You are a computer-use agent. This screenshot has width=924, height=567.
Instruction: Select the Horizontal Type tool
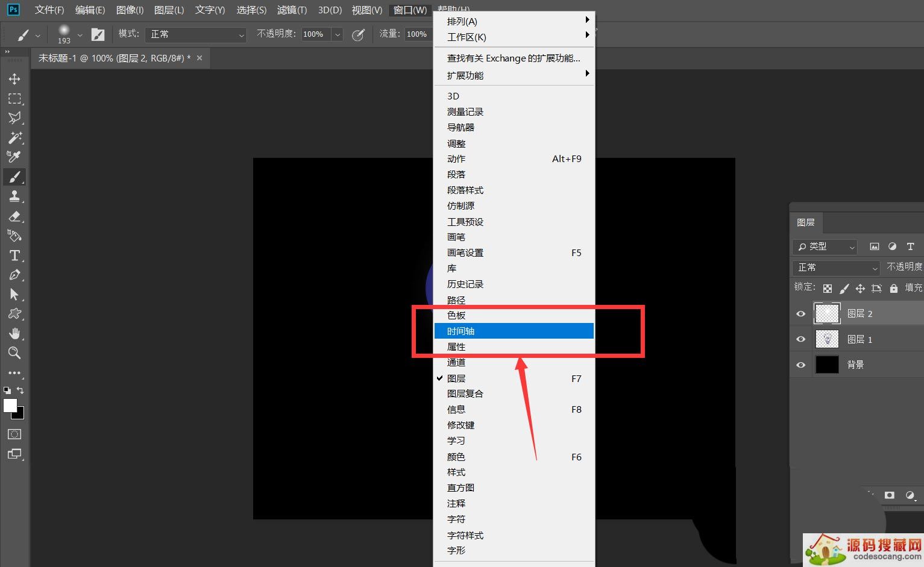point(14,255)
